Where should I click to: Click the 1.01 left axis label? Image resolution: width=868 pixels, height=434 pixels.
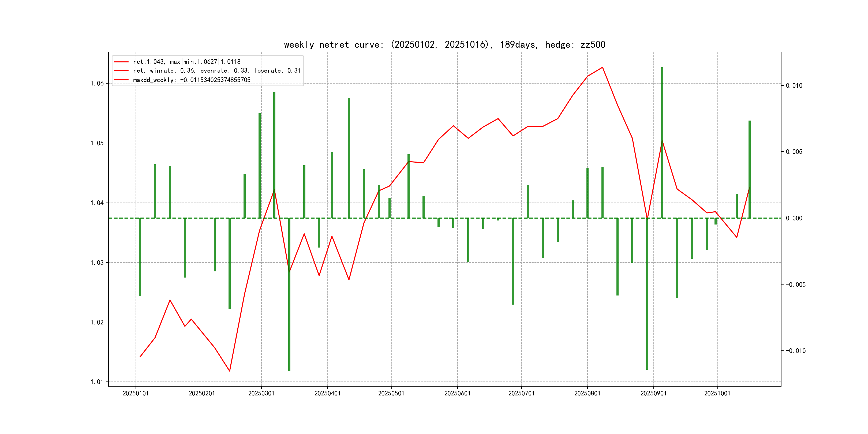tap(97, 382)
